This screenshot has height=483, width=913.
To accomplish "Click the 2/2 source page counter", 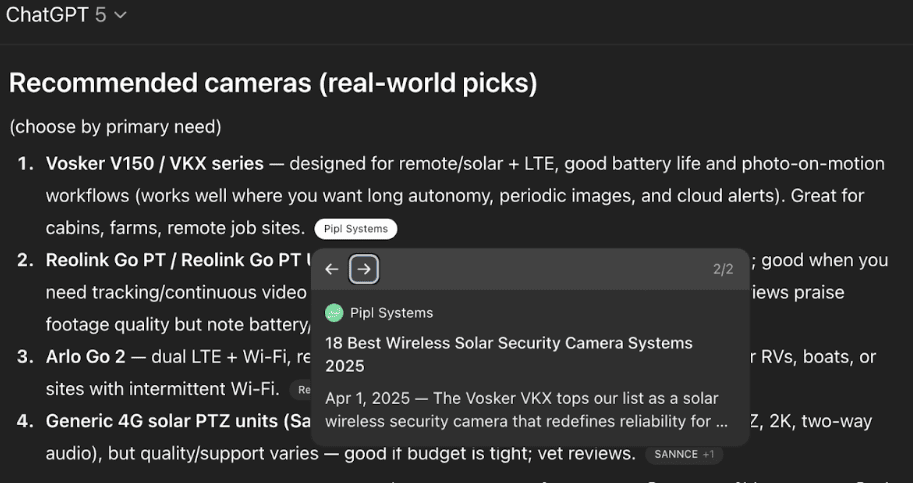I will 723,270.
